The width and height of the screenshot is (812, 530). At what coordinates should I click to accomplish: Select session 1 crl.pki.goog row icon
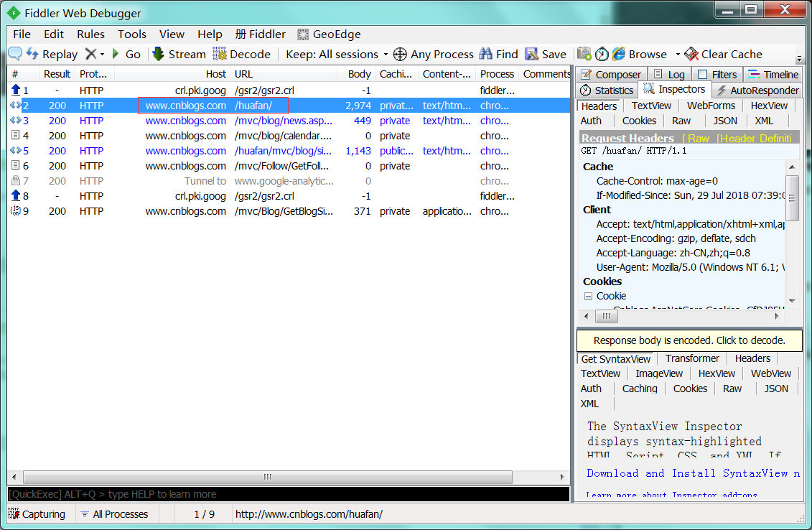tap(16, 90)
